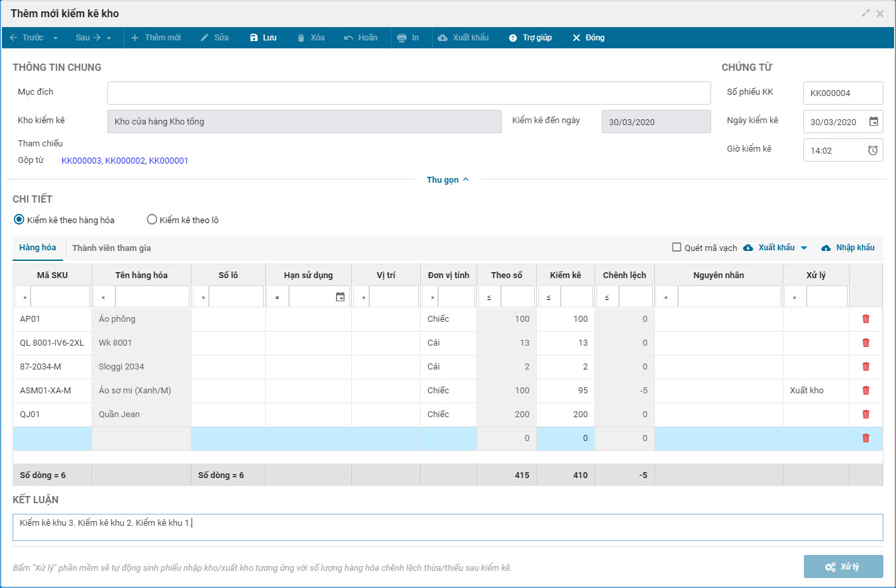The image size is (896, 588).
Task: Open calendar picker in Hạn sử dụng filter
Action: click(340, 297)
